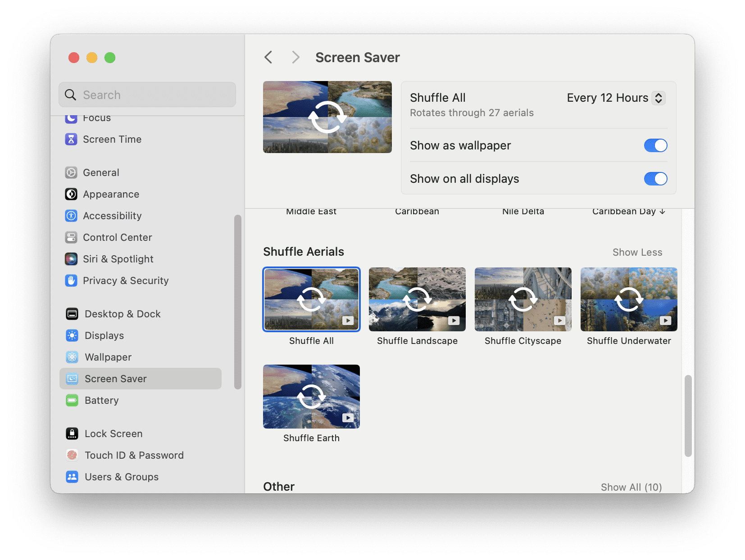Select the Shuffle Underwater thumbnail
Screen dimensions: 745x560
pos(629,299)
